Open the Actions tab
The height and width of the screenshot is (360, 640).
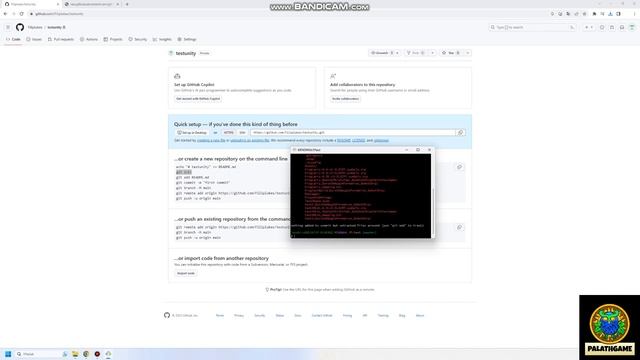[x=89, y=40]
